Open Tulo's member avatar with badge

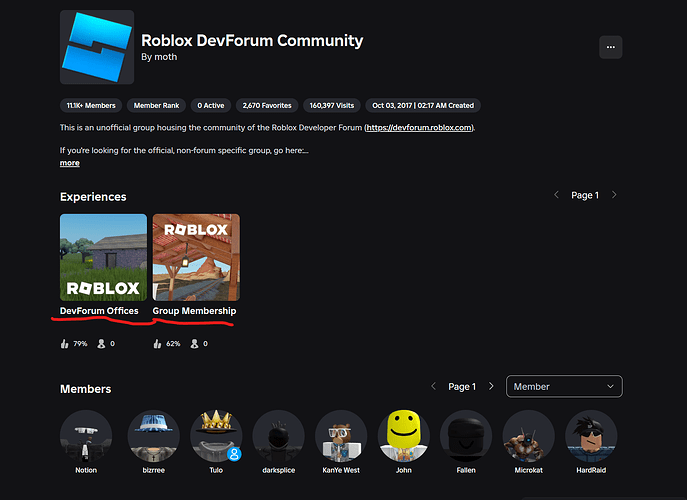click(x=216, y=436)
